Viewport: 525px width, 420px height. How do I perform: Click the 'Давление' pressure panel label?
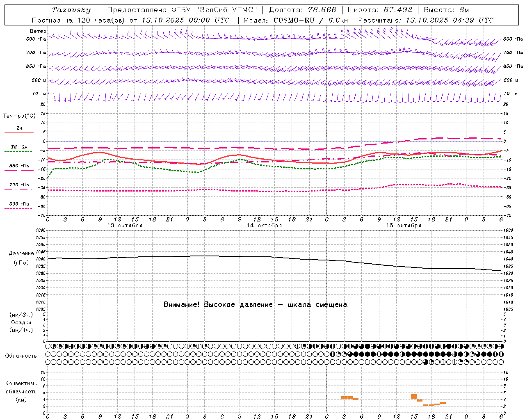click(21, 253)
